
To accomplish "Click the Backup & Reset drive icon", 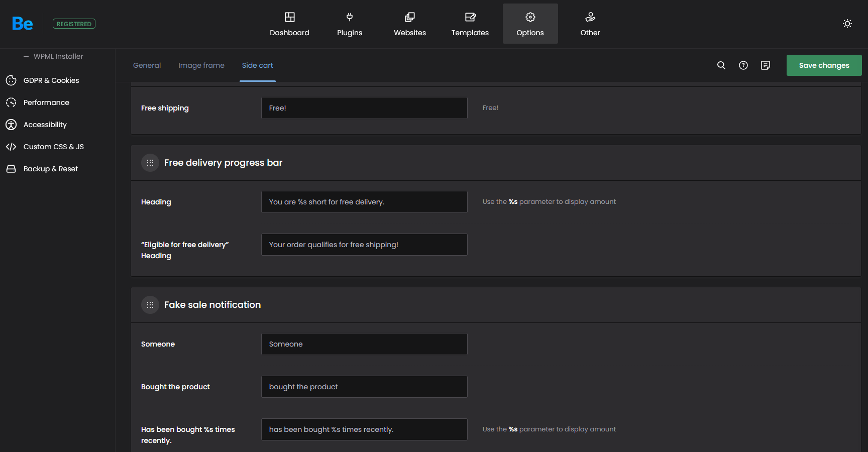I will (11, 169).
